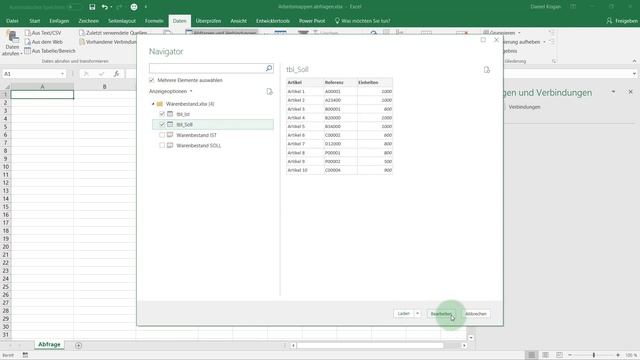Undo the last action in the quick access toolbar
The image size is (640, 360).
pyautogui.click(x=105, y=7)
